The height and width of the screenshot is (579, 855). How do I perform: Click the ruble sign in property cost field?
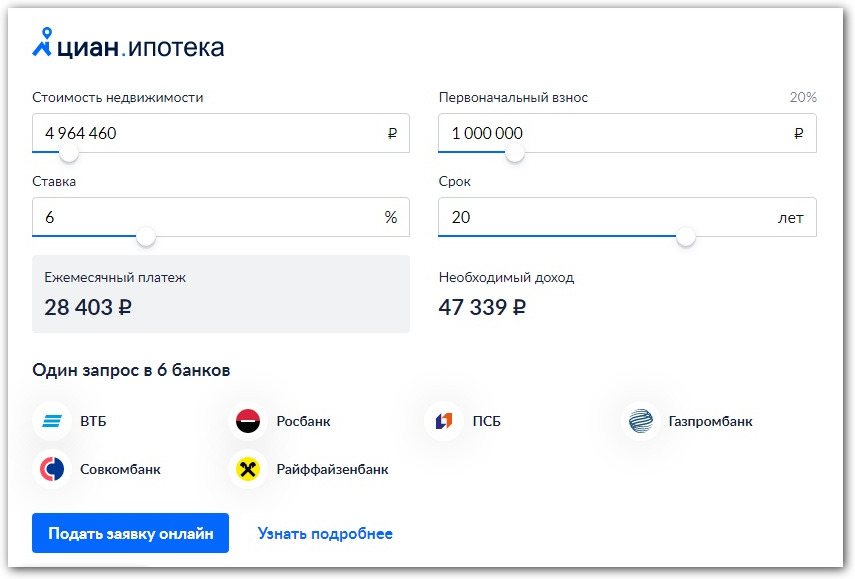(392, 134)
